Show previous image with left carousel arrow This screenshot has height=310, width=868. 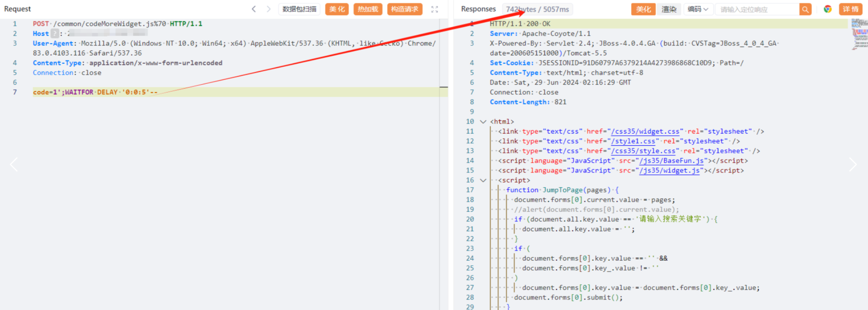point(14,165)
